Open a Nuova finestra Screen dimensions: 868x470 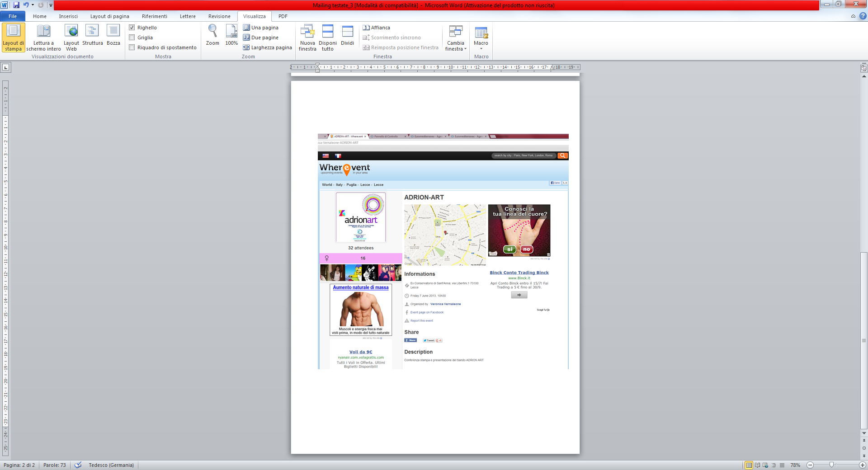pyautogui.click(x=307, y=38)
